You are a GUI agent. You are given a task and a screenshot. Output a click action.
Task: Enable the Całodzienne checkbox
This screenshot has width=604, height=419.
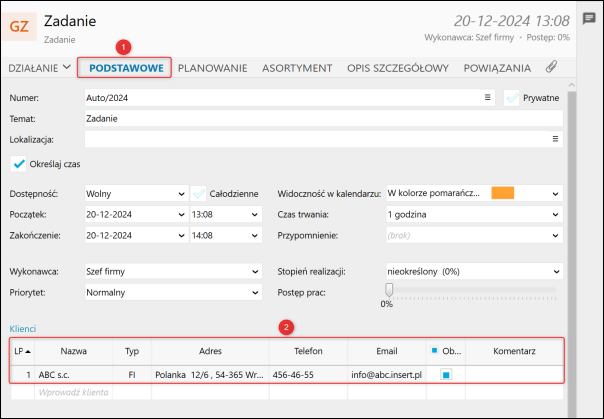tap(199, 193)
